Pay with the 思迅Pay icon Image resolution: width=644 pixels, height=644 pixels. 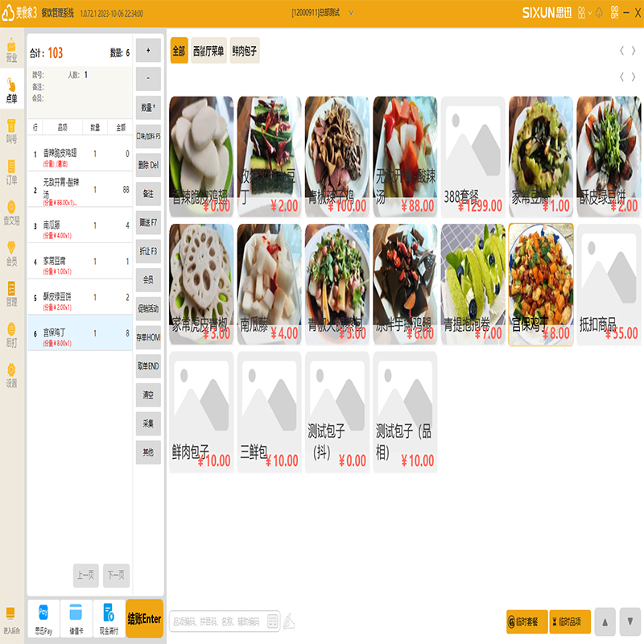[x=43, y=618]
